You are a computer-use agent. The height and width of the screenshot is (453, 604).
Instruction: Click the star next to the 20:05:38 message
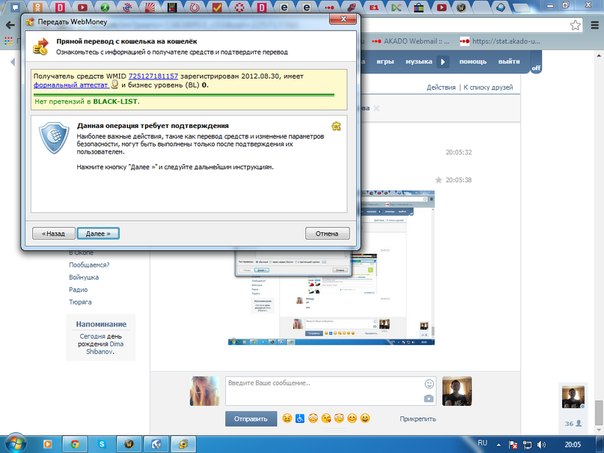tap(438, 180)
